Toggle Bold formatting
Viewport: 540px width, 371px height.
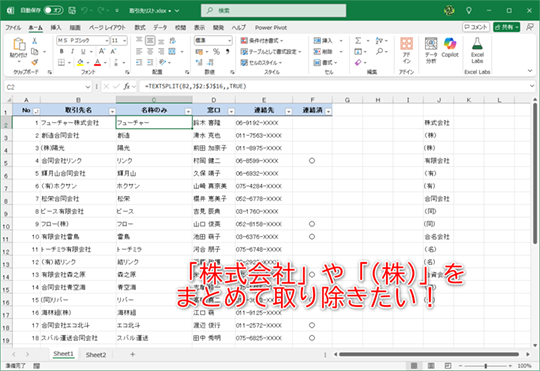point(61,51)
